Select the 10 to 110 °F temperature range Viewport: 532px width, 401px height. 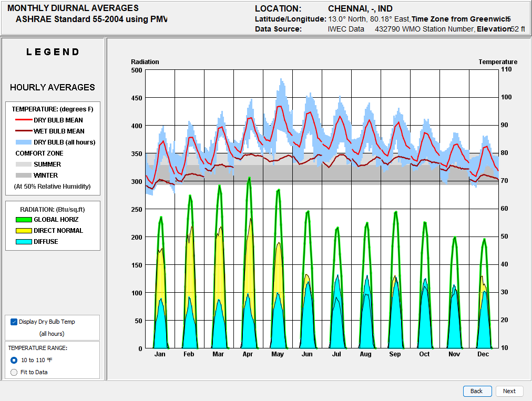coord(14,360)
